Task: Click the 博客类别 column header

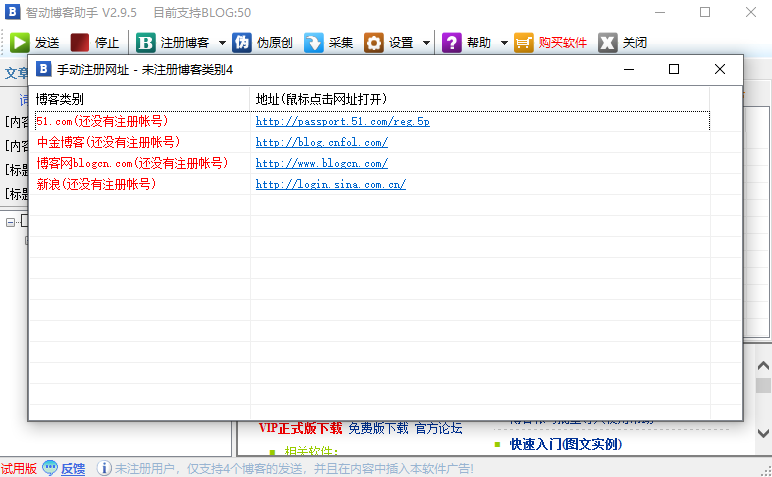Action: coord(140,99)
